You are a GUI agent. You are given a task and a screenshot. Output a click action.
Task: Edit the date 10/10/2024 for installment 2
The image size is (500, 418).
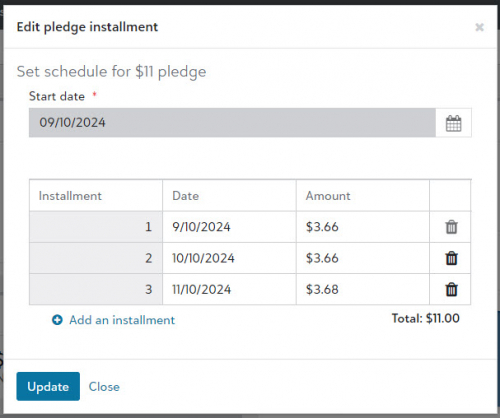(x=229, y=258)
